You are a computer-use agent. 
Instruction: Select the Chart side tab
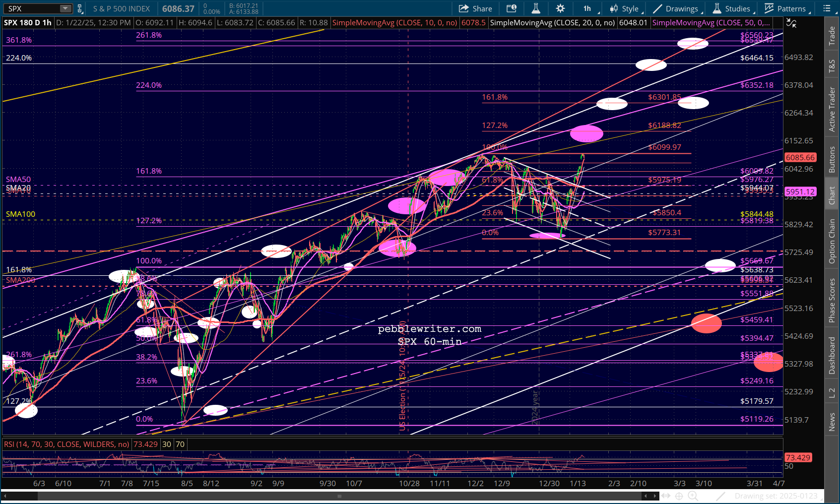[832, 195]
